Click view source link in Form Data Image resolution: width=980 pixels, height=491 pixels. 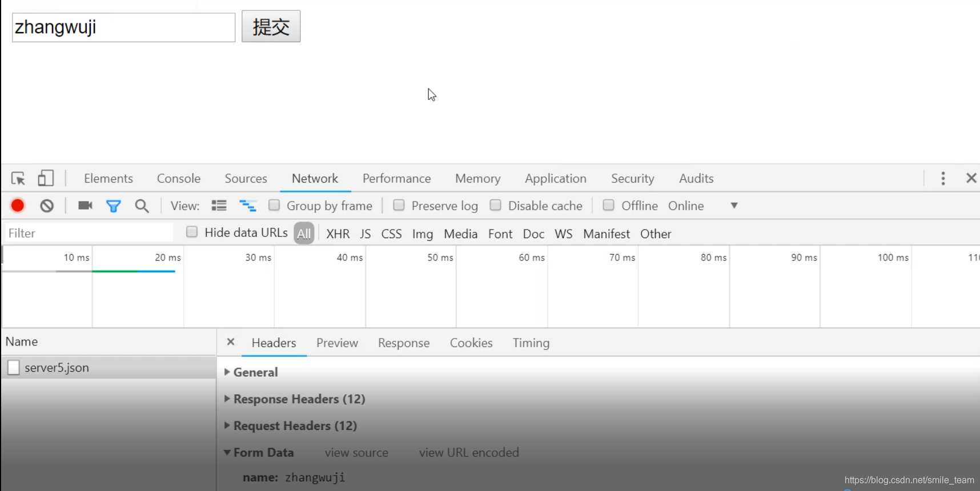click(x=356, y=453)
